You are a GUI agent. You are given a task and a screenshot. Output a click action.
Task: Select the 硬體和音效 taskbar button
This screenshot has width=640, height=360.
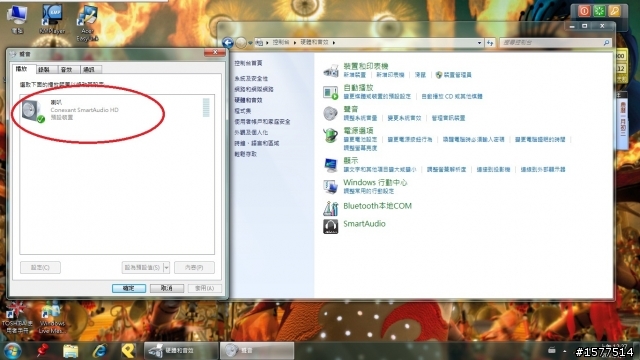pyautogui.click(x=181, y=351)
